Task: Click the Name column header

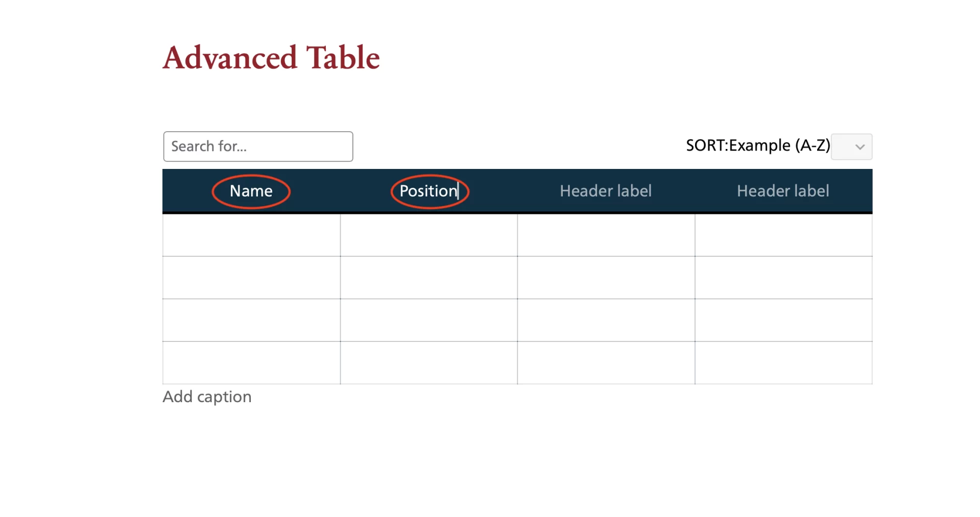Action: click(x=251, y=191)
